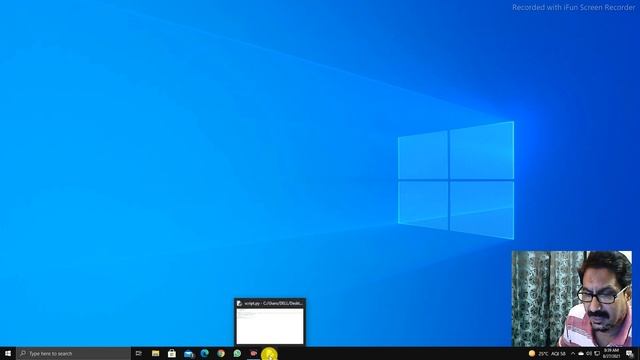Open the Windows Start menu
This screenshot has height=360, width=640.
[x=8, y=353]
